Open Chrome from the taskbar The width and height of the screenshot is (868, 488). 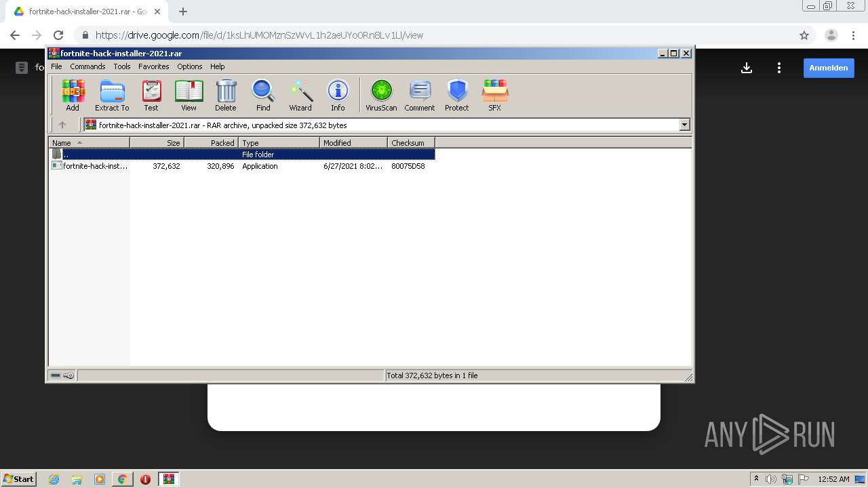pos(122,479)
